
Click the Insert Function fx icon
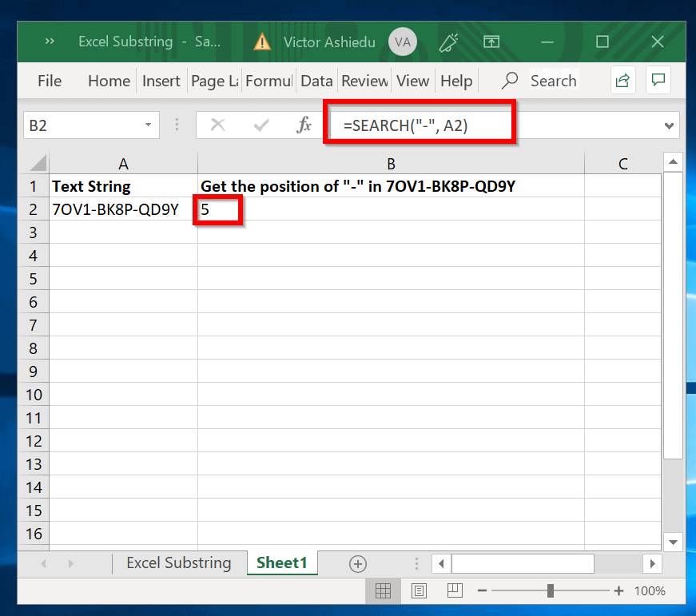tap(304, 125)
